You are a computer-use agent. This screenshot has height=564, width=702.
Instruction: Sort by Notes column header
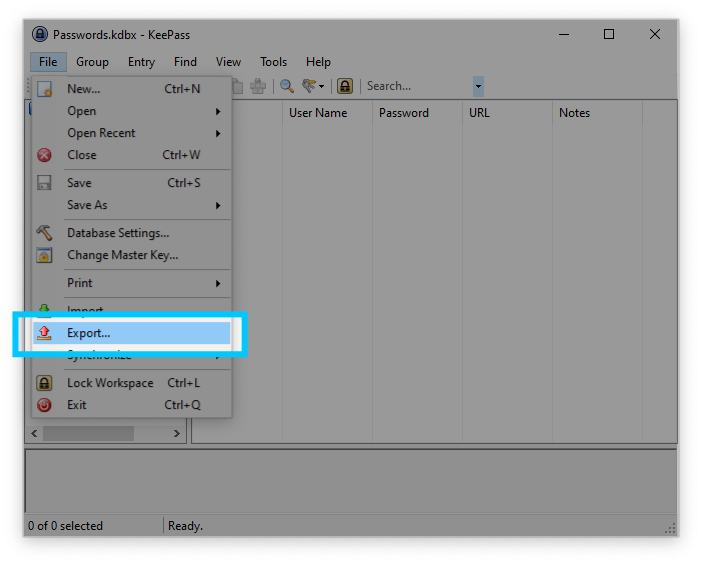[x=597, y=113]
